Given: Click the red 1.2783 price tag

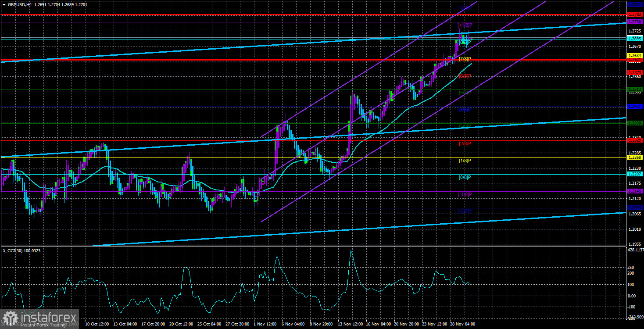Looking at the screenshot, I should tap(635, 15).
